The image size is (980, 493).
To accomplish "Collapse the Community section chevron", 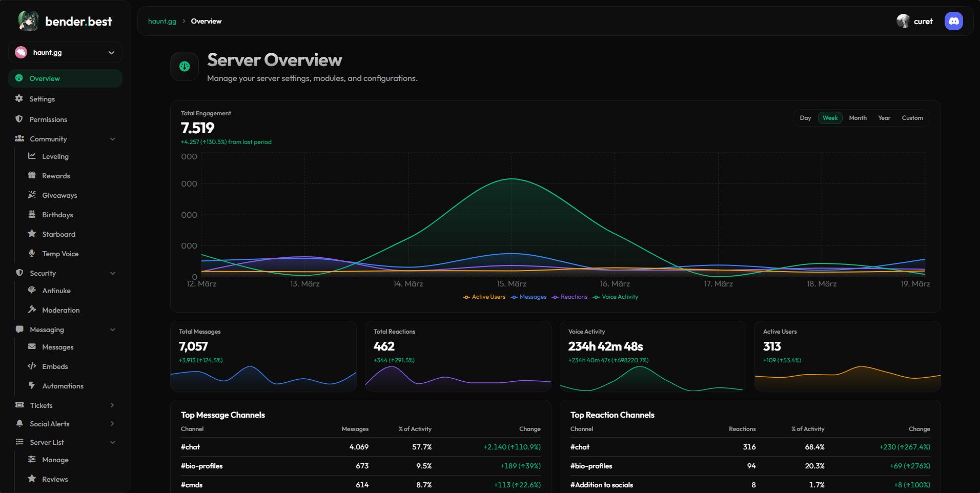I will [x=112, y=139].
